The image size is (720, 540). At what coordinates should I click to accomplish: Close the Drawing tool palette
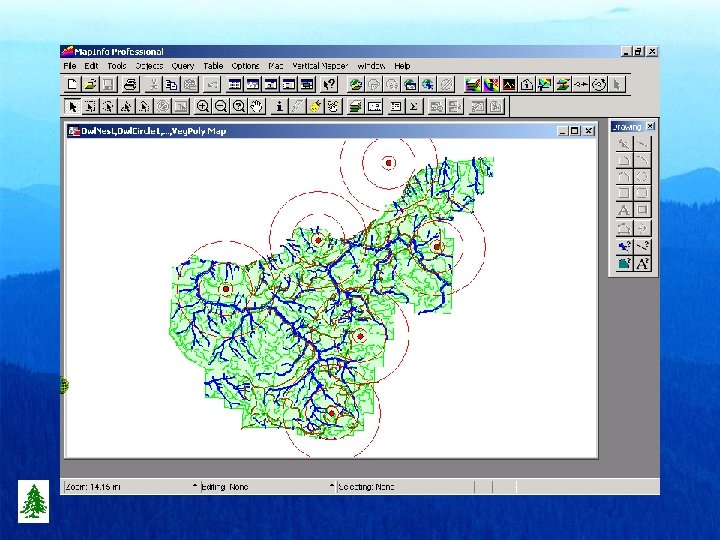(x=650, y=127)
